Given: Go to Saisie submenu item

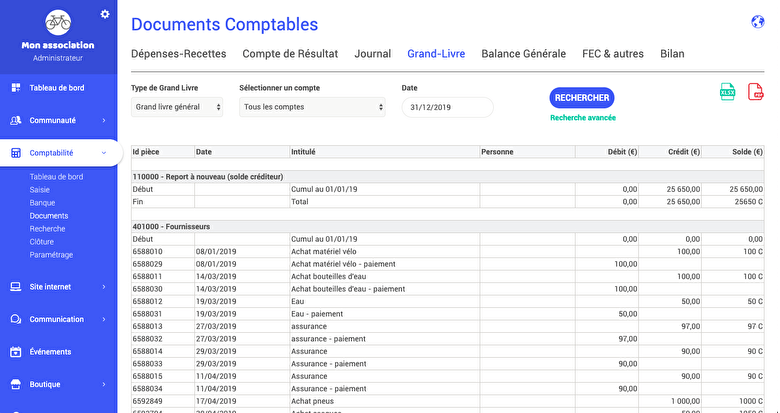Looking at the screenshot, I should (x=39, y=190).
